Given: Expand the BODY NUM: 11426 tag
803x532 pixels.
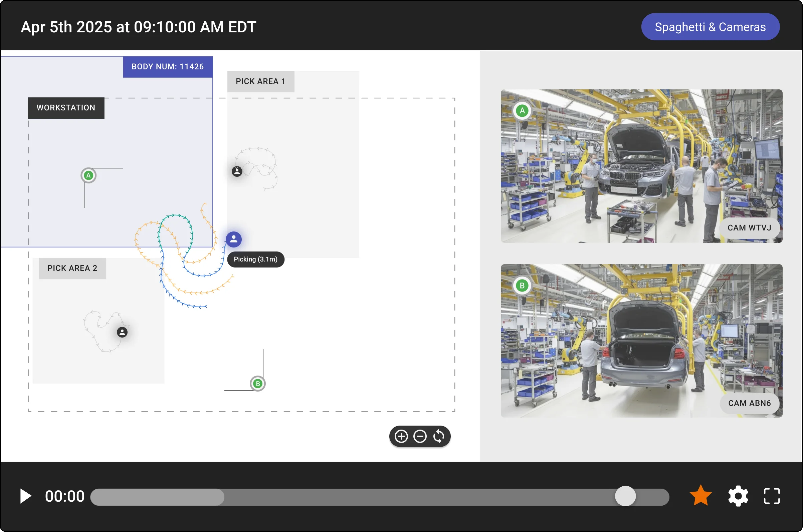Looking at the screenshot, I should (x=167, y=66).
